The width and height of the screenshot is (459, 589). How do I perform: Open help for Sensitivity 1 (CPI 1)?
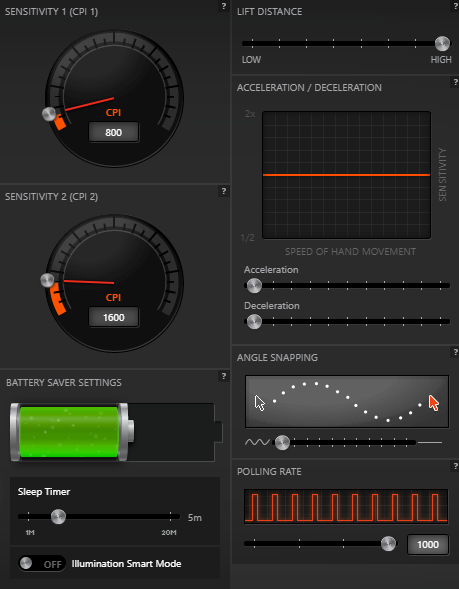[224, 6]
